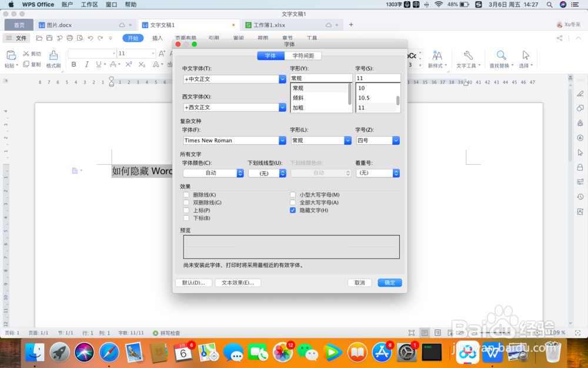The width and height of the screenshot is (588, 368).
Task: Check the 全部大写字母(A) option
Action: tap(293, 202)
